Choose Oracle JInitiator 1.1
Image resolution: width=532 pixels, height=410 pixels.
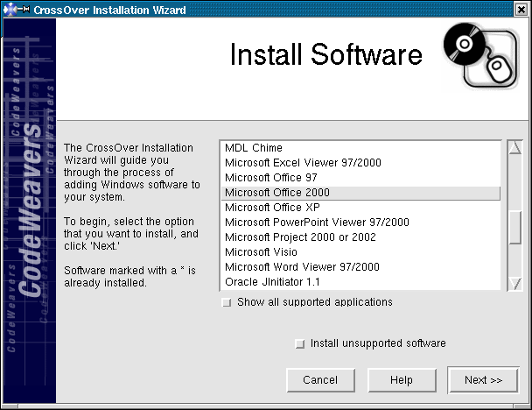click(272, 282)
